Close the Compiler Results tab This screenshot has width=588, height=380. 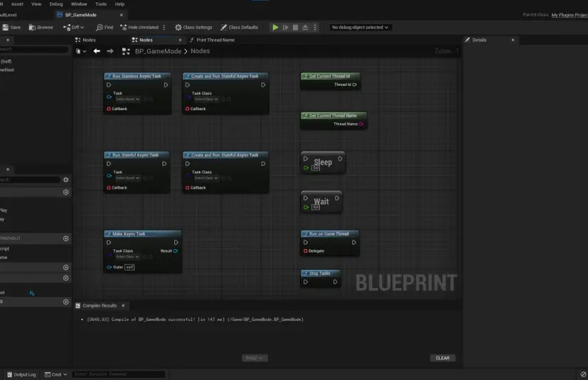click(x=123, y=306)
